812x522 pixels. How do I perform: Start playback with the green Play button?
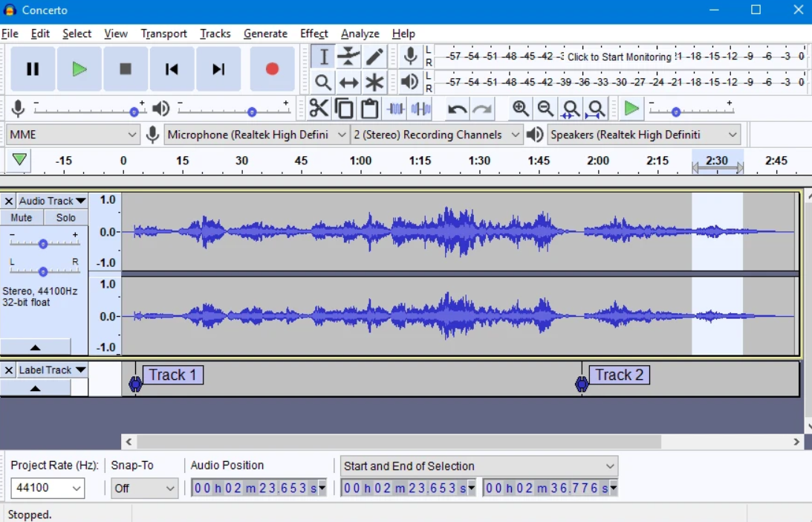(x=79, y=69)
